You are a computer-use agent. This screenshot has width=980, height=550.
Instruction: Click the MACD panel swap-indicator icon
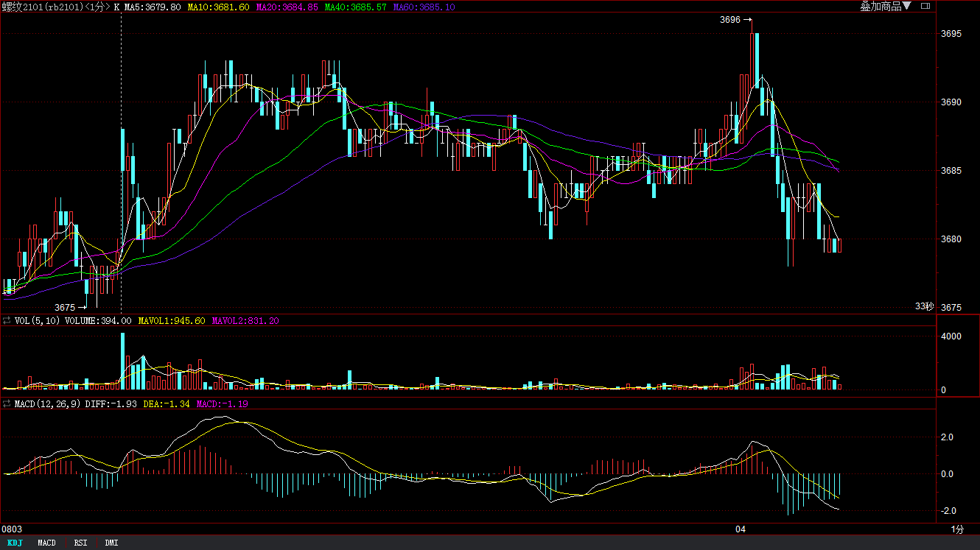pos(7,404)
